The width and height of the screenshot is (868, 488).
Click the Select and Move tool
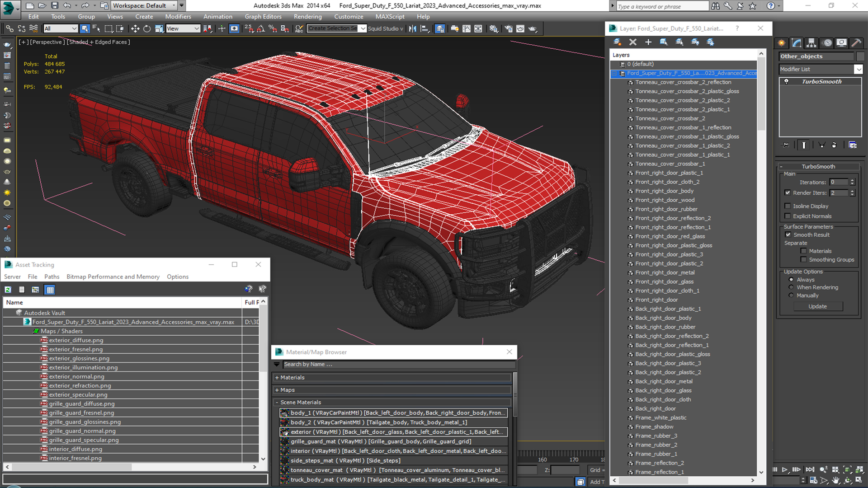135,28
